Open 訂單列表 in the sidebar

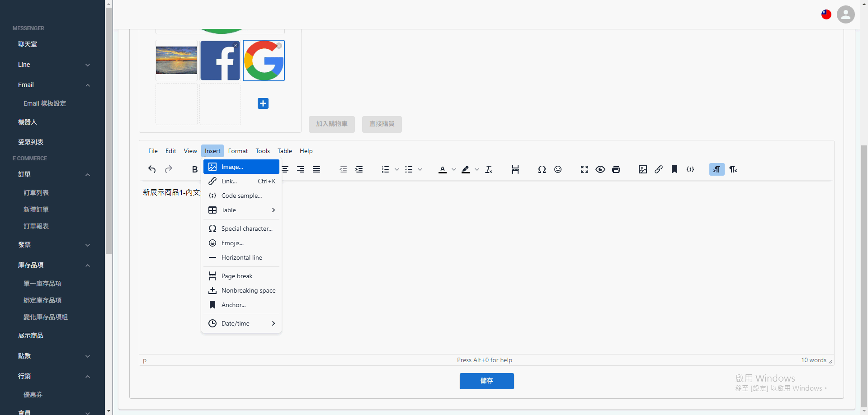pos(36,193)
